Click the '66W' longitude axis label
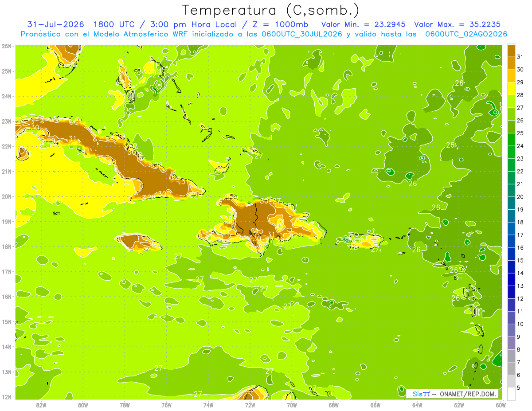 tap(376, 404)
